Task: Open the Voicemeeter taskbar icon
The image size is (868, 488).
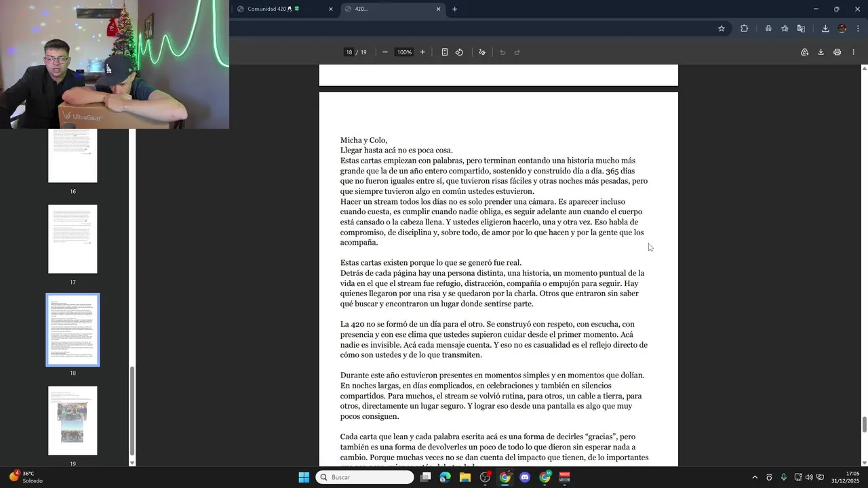Action: point(565,477)
